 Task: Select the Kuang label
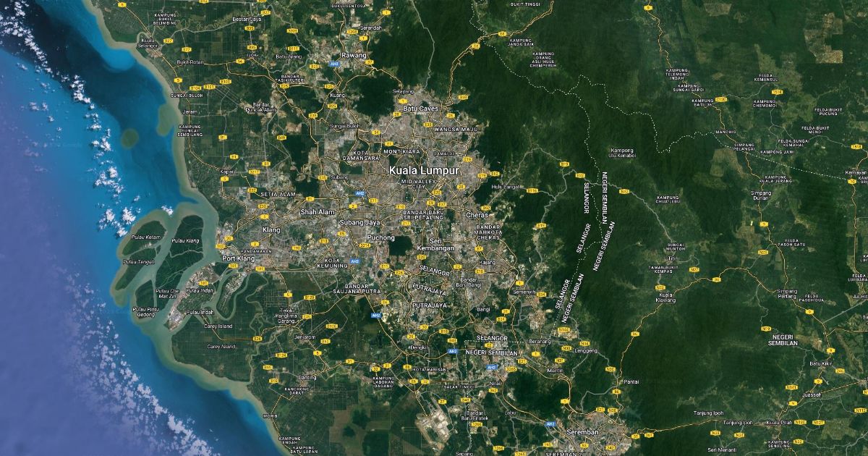(x=337, y=95)
